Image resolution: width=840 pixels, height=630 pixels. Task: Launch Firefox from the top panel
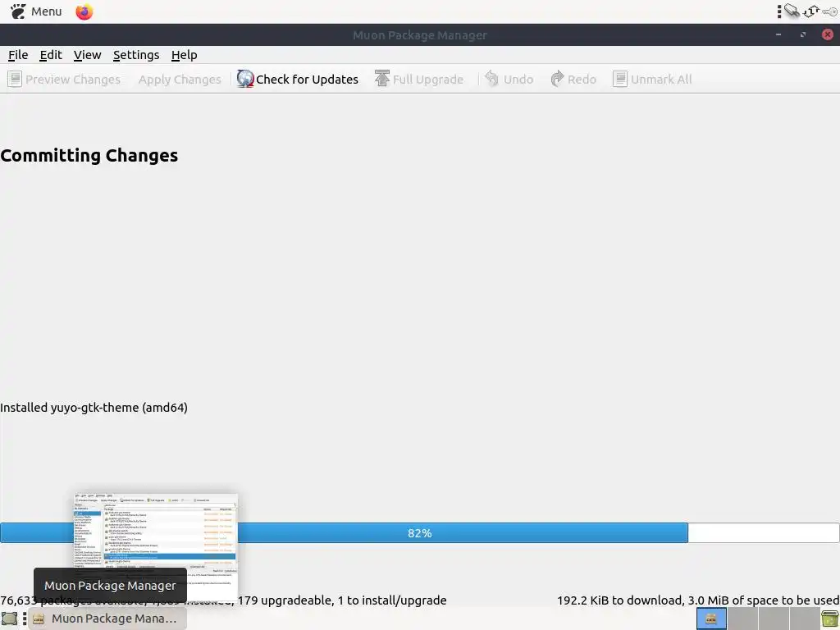[x=84, y=11]
